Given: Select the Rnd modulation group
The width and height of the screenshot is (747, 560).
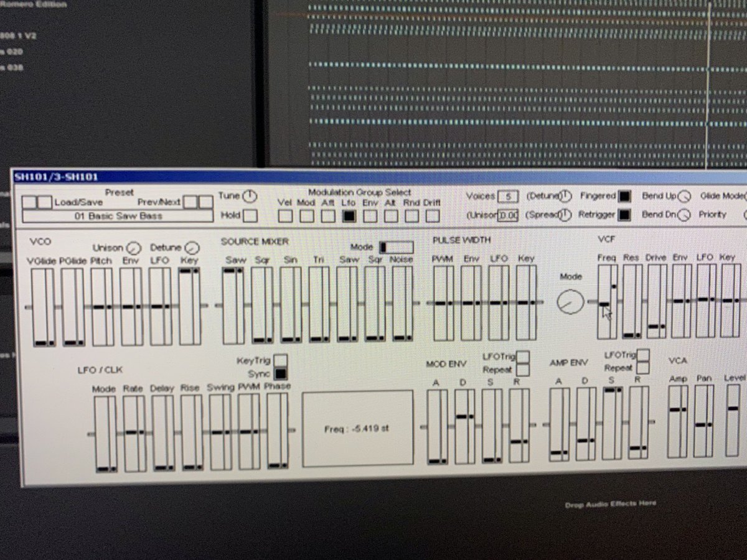Looking at the screenshot, I should click(411, 215).
